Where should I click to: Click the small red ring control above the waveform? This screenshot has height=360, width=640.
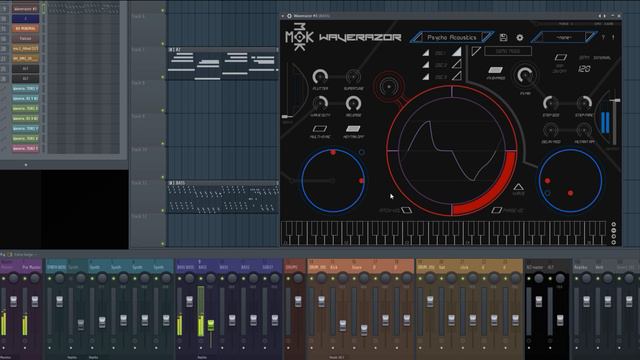[x=389, y=87]
